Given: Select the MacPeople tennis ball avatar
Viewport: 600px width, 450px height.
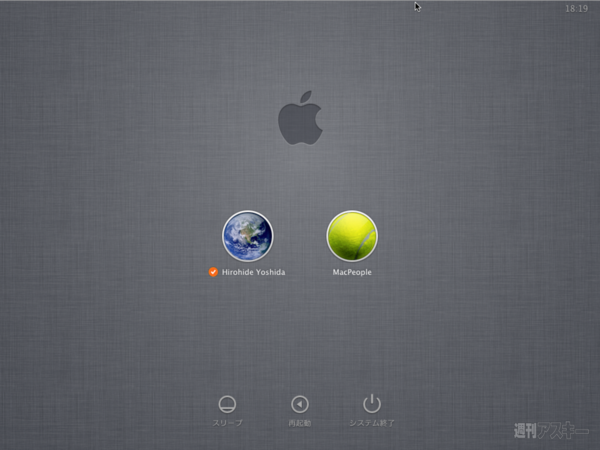Looking at the screenshot, I should tap(352, 236).
